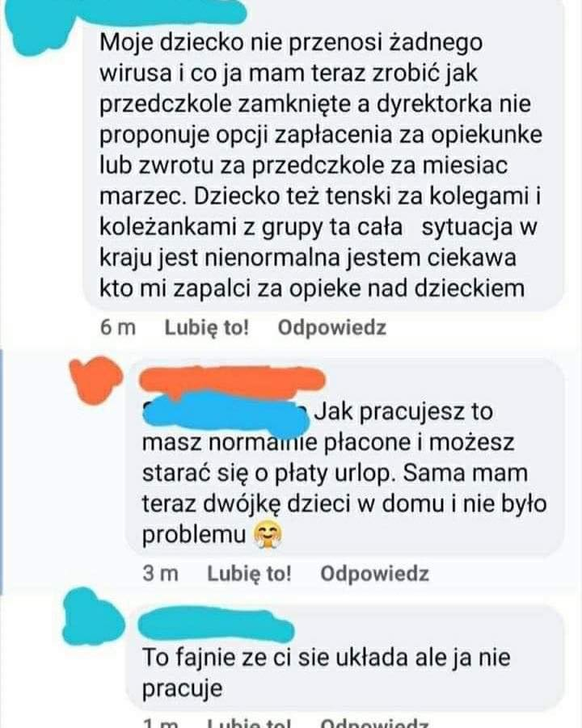This screenshot has width=582, height=728.
Task: Click Lubię to! under the 3 m reply
Action: coord(249,574)
